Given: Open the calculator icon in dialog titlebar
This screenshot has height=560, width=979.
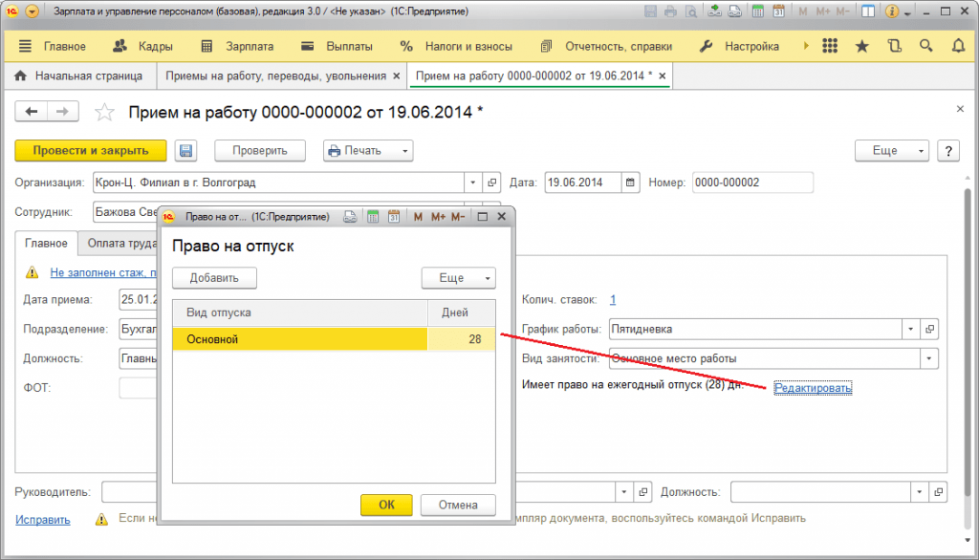Looking at the screenshot, I should tap(373, 217).
